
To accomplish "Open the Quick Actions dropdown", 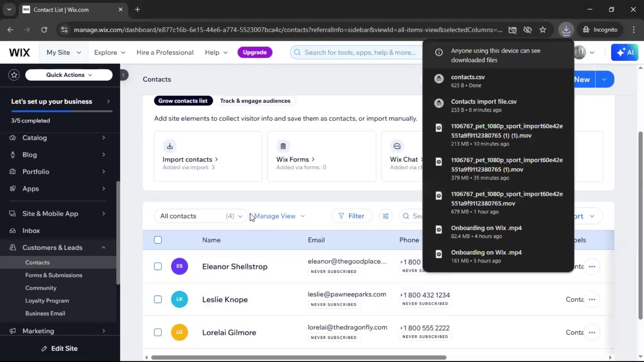I will click(69, 75).
